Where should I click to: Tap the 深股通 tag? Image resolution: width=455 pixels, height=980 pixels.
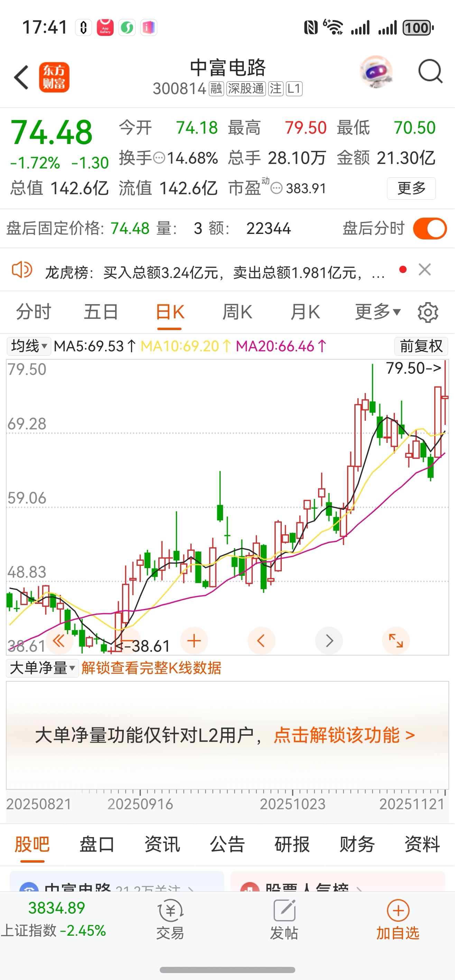point(245,89)
